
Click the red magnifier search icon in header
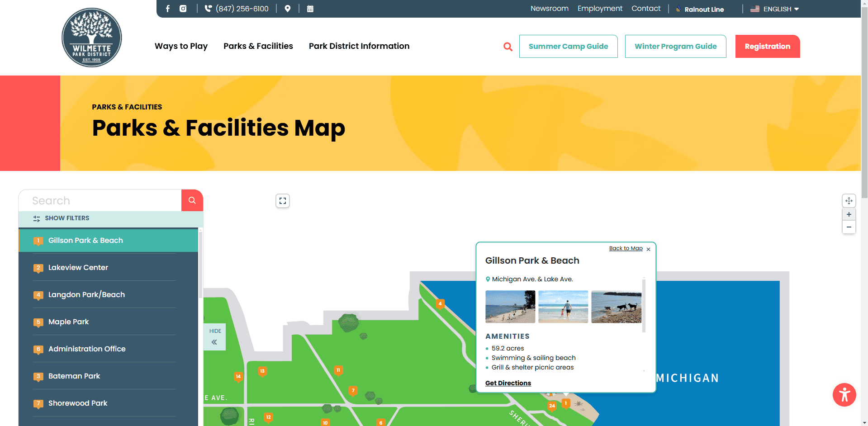coord(508,47)
